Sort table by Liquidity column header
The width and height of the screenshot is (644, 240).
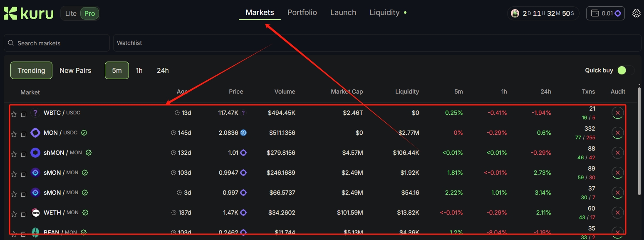point(407,92)
